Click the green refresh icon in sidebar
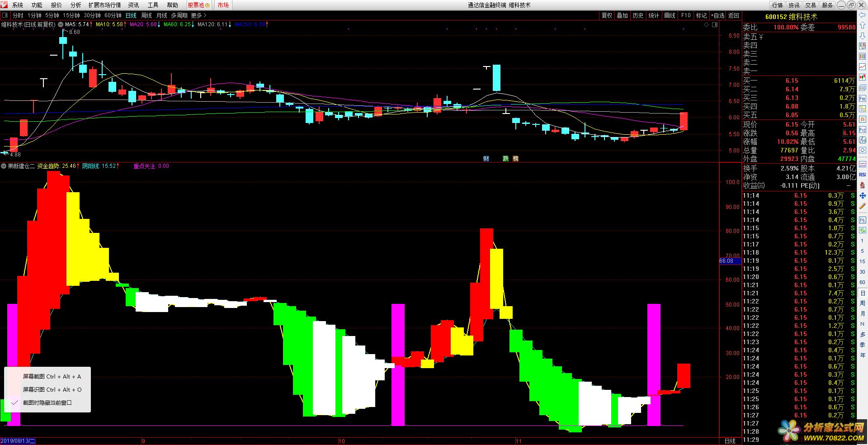 click(x=863, y=230)
